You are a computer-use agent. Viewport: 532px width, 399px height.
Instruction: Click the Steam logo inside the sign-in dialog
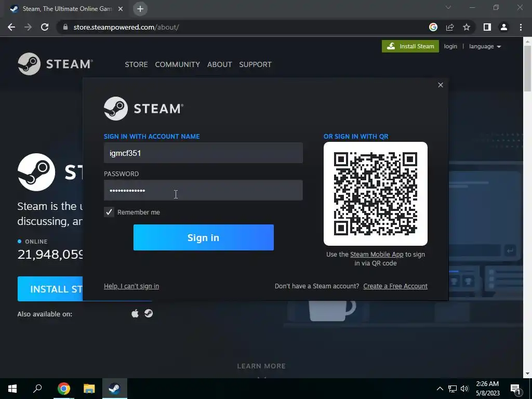coord(143,109)
